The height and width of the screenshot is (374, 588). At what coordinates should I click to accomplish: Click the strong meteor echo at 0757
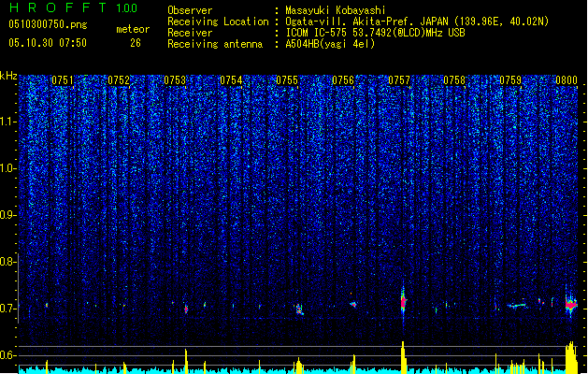(x=403, y=302)
